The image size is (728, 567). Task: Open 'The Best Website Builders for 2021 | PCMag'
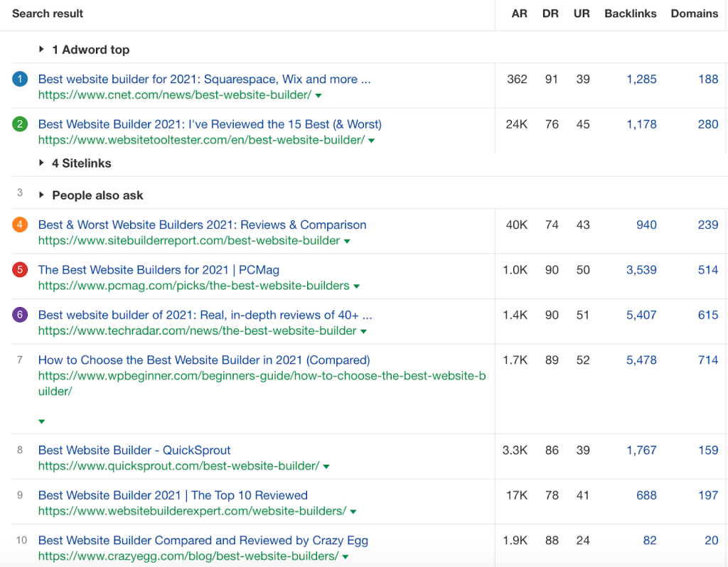pyautogui.click(x=159, y=269)
